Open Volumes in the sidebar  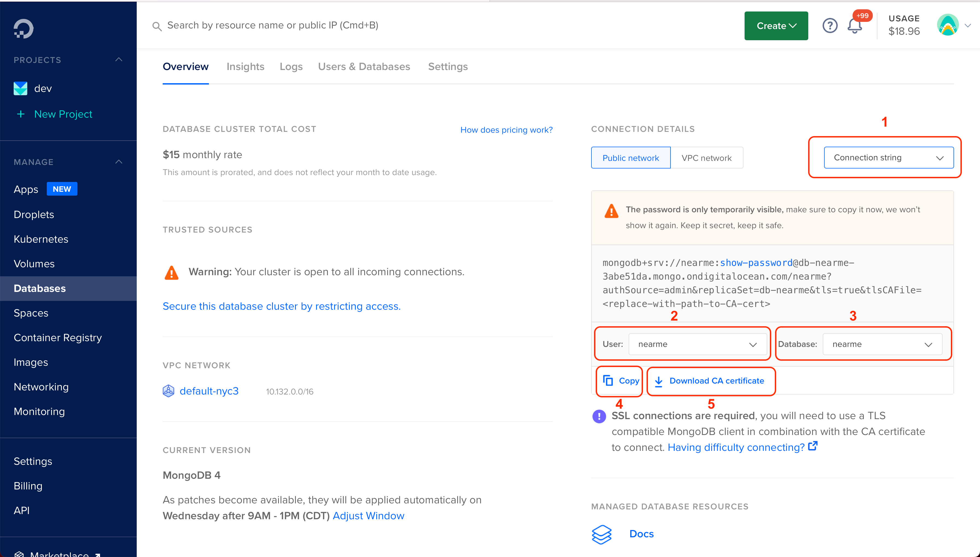[x=34, y=264]
